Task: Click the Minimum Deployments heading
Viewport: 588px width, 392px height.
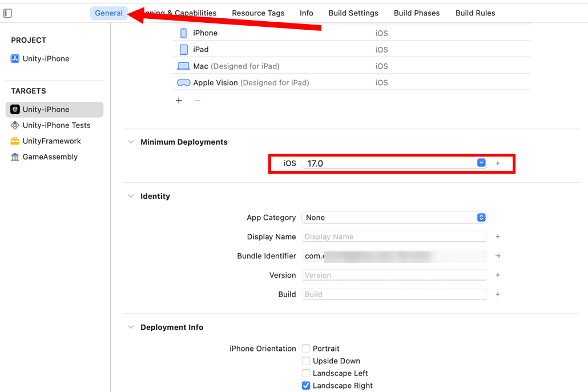Action: 184,142
